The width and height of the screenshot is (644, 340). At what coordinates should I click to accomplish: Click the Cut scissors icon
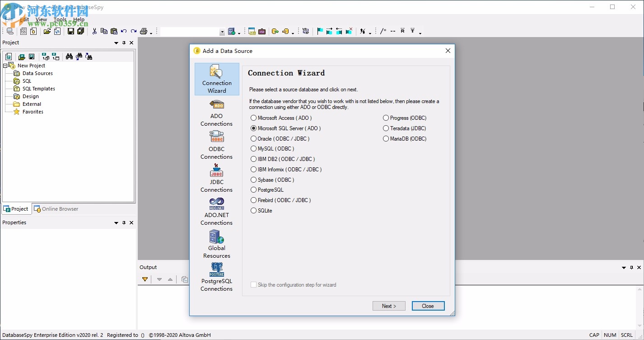pos(94,31)
